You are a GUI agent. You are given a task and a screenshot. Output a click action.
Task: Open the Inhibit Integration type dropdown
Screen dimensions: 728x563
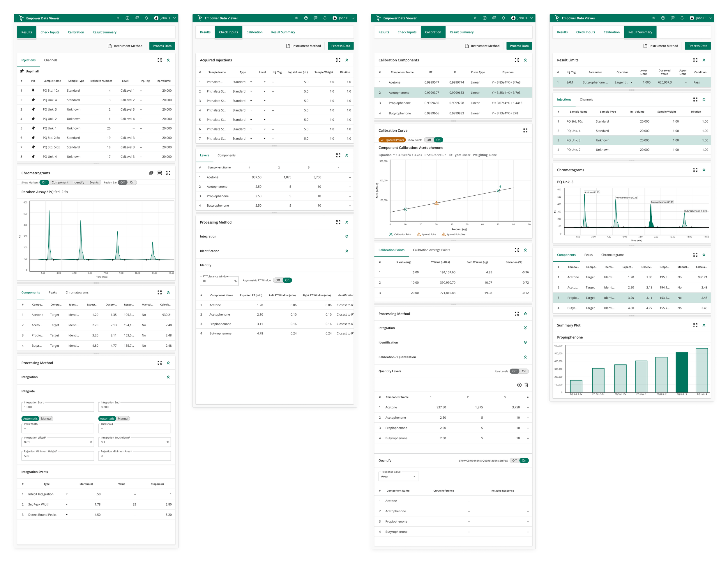coord(67,494)
